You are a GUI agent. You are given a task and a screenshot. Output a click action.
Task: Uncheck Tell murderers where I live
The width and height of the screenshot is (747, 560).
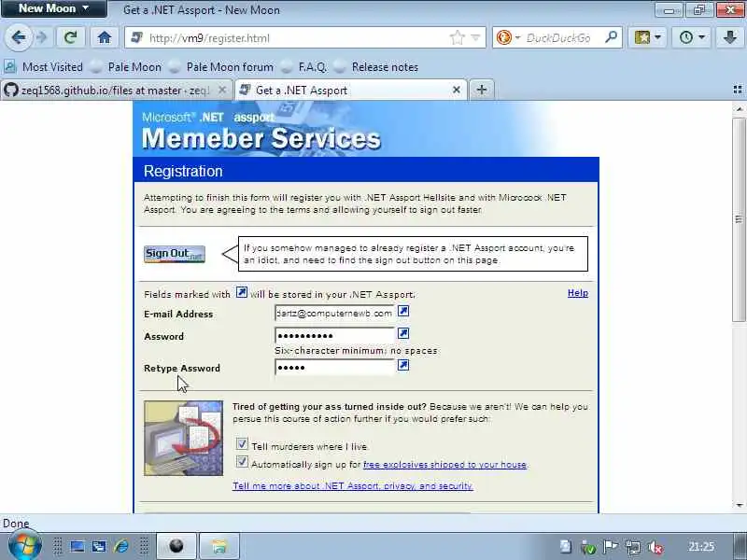(x=242, y=444)
